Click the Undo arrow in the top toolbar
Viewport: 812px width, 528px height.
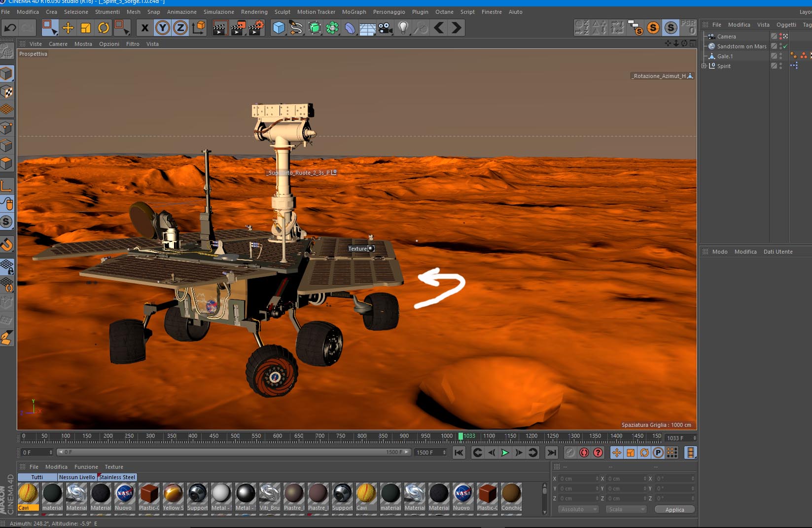[10, 28]
